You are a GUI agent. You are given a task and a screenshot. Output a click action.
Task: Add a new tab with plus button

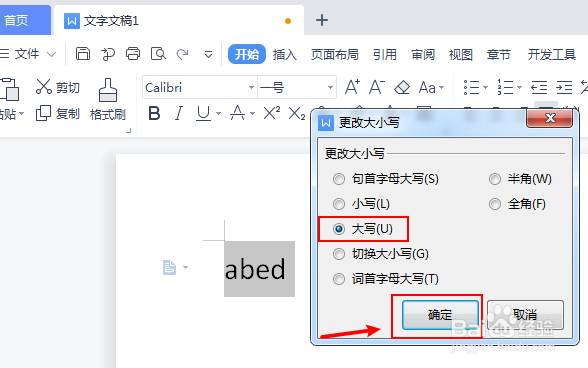pos(322,20)
